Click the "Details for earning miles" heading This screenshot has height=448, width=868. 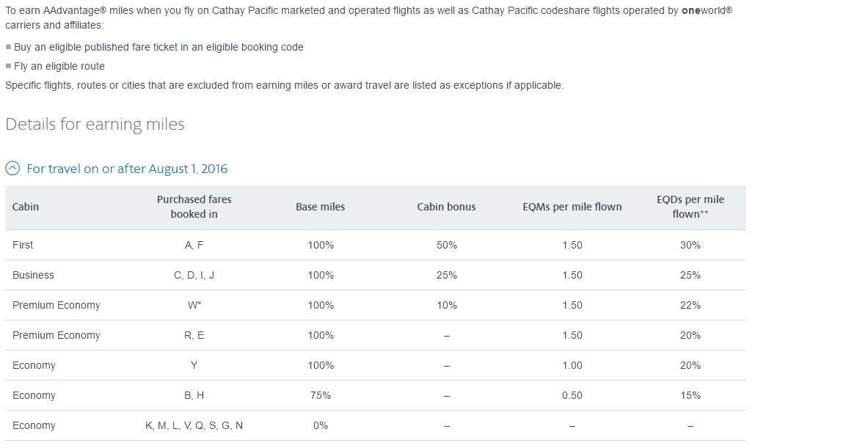coord(95,124)
